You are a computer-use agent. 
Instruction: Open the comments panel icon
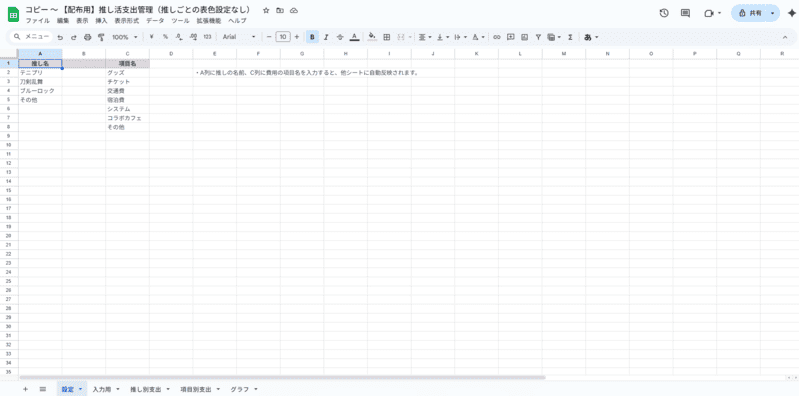(x=685, y=13)
